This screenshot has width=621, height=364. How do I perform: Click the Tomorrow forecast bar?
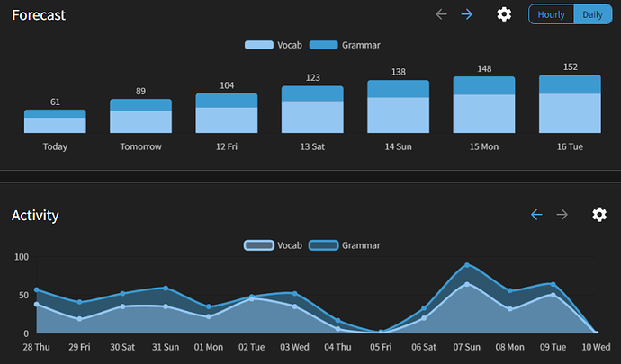click(140, 117)
